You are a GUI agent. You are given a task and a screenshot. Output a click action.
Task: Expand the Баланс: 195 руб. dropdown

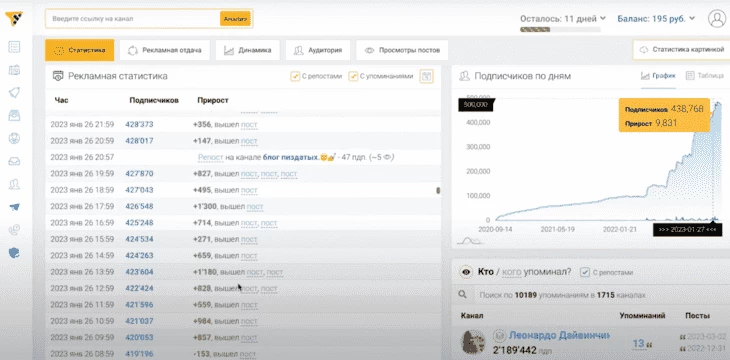coord(656,19)
